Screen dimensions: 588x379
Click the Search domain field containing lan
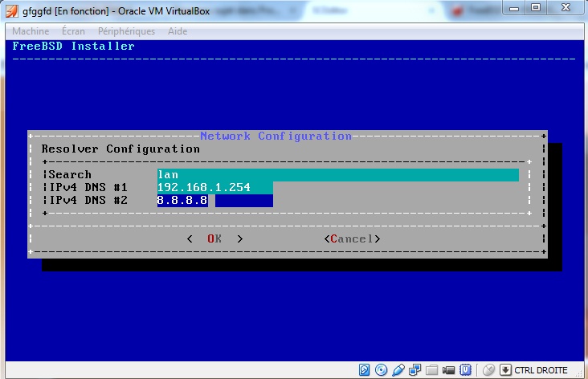[x=338, y=175]
